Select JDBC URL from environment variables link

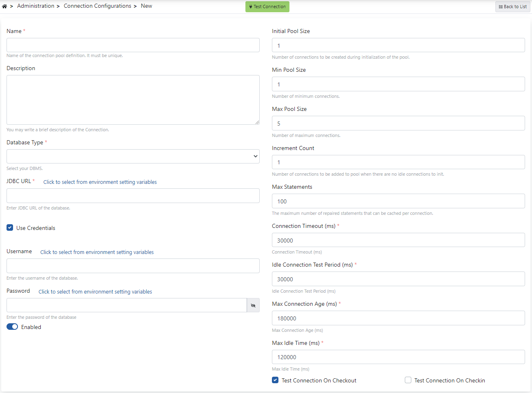[100, 182]
